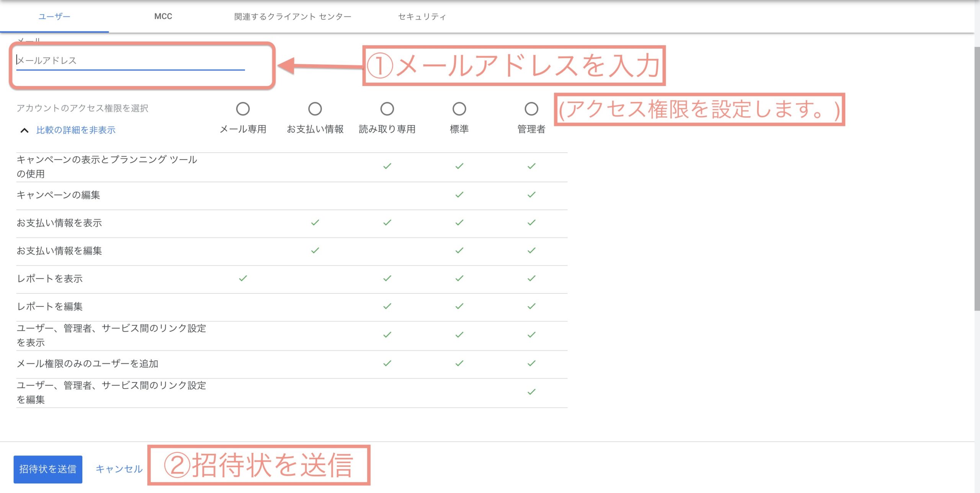Select the お支払い情報 radio button
Viewport: 980px width, 493px height.
[315, 109]
